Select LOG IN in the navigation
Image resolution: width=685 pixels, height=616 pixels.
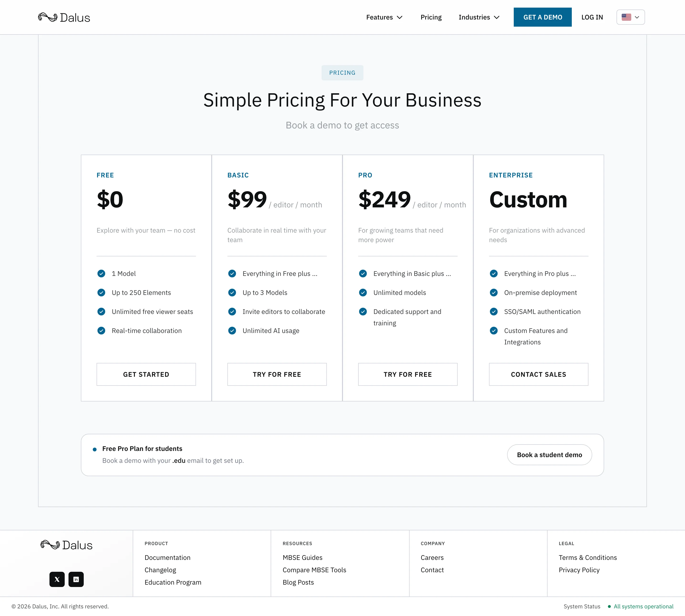tap(592, 17)
